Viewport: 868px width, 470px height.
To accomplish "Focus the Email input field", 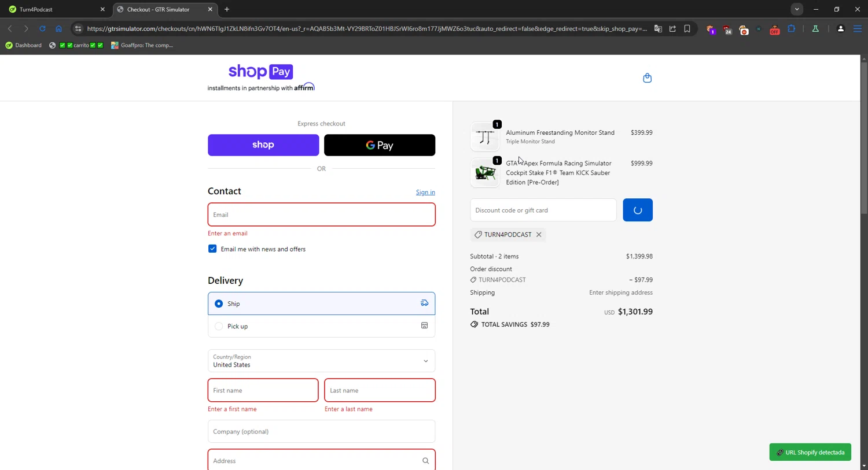I will [321, 214].
